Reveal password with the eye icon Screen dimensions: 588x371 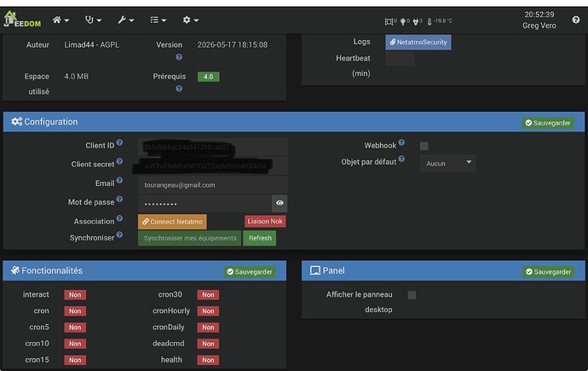280,203
